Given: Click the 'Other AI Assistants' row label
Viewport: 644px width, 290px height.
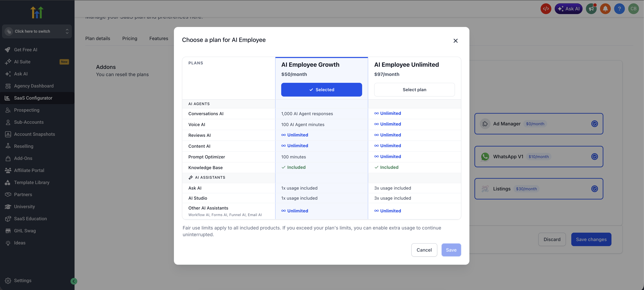Looking at the screenshot, I should point(208,208).
